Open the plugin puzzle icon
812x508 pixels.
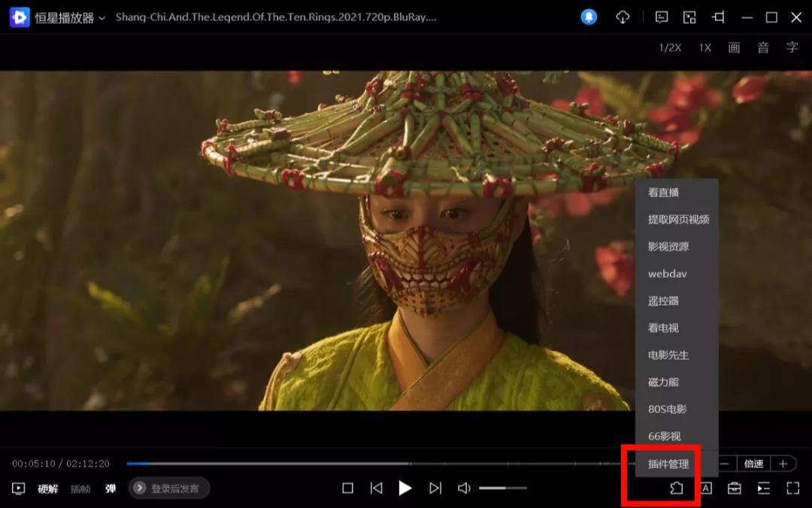(677, 488)
